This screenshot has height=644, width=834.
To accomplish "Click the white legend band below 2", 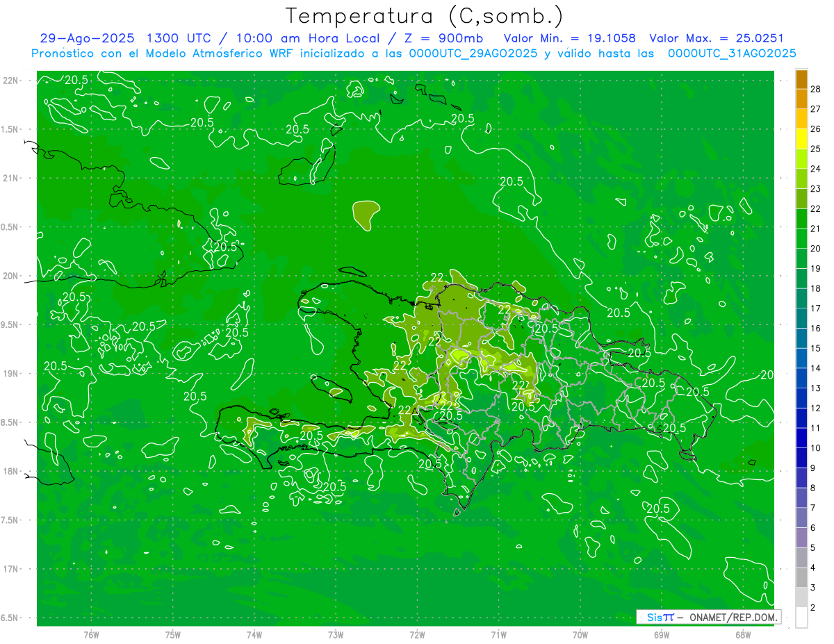I will click(x=801, y=618).
